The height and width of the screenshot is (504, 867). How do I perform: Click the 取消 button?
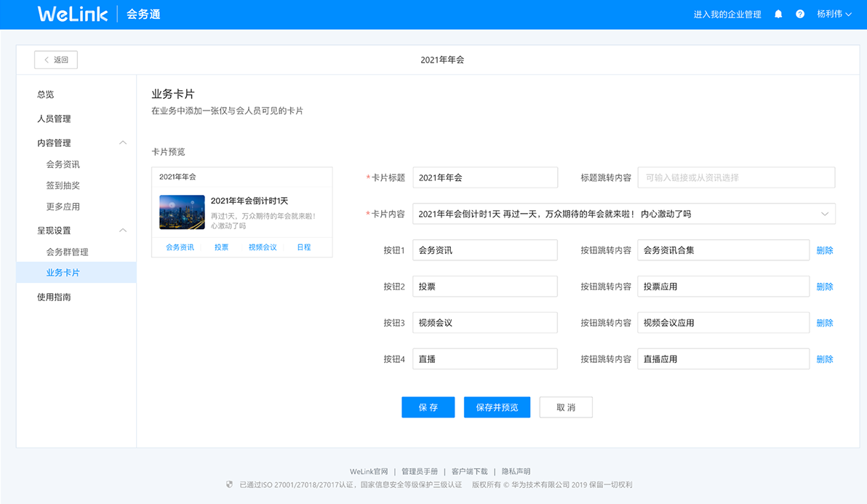(566, 407)
